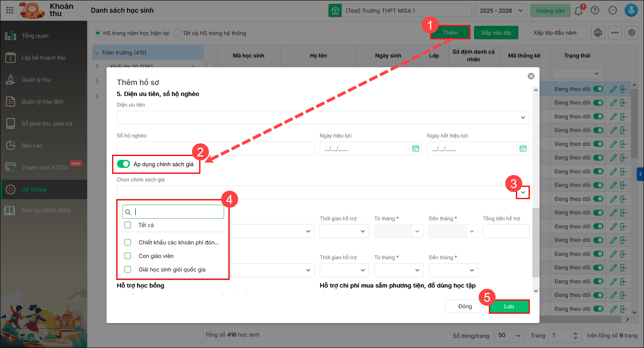Focus the policy search box
Screen dimensions: 644x348
tap(173, 212)
